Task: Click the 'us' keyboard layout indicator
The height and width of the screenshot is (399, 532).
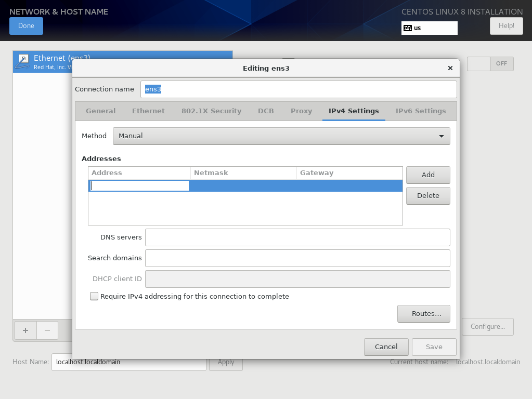Action: (x=430, y=28)
